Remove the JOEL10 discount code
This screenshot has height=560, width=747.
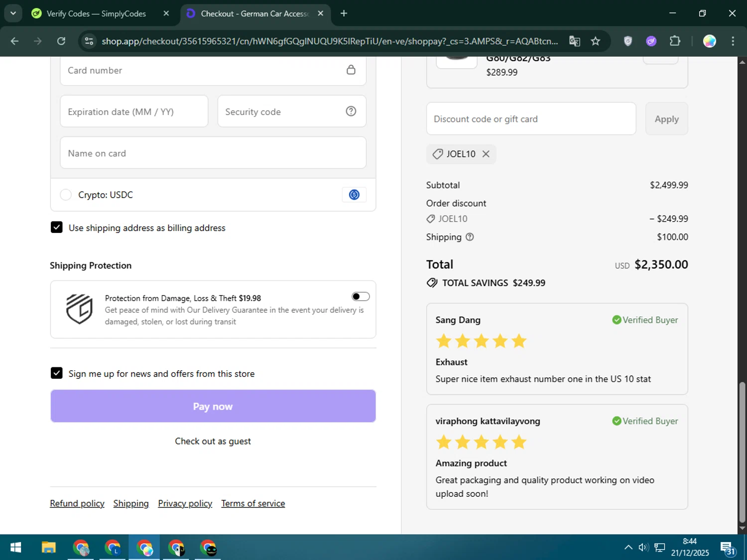click(486, 154)
